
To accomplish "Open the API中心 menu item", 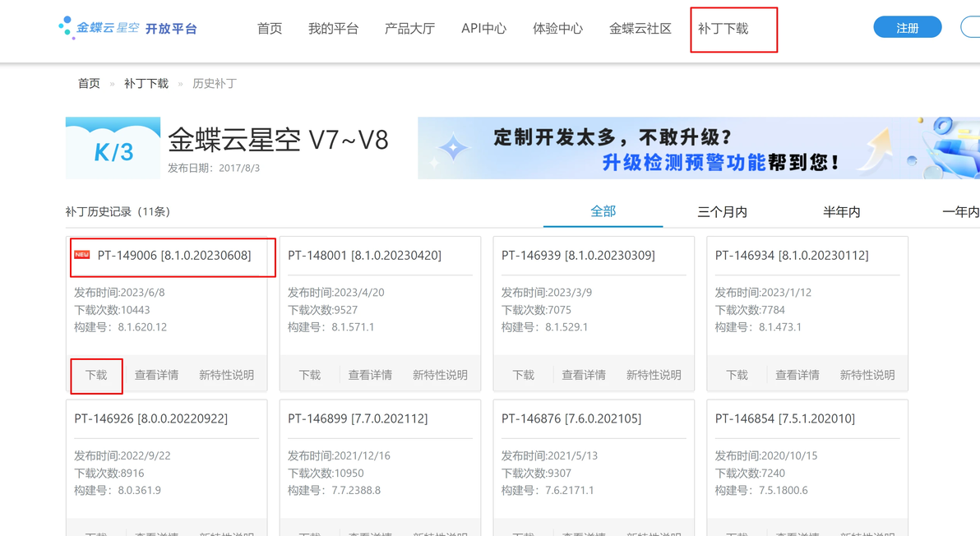I will pyautogui.click(x=483, y=29).
